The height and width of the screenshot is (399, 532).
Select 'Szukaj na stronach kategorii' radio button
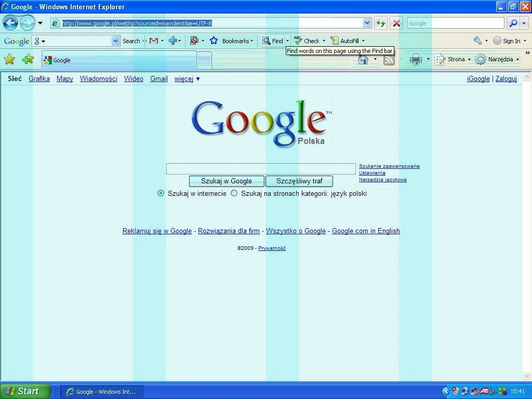click(x=234, y=193)
